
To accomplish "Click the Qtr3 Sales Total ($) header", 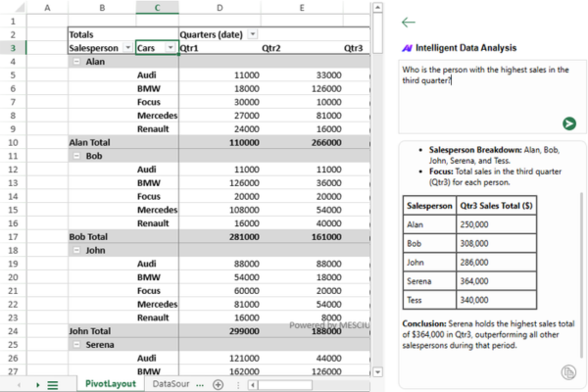I will click(496, 206).
